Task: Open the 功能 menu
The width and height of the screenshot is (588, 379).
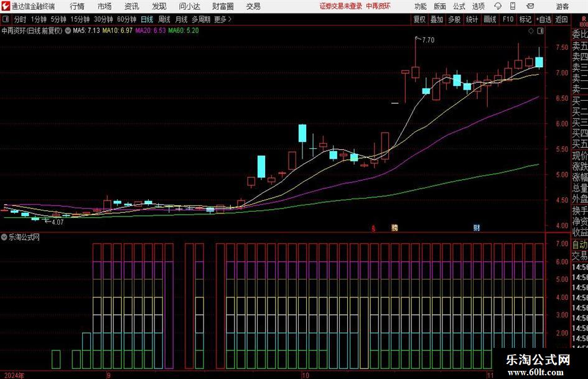Action: click(421, 6)
